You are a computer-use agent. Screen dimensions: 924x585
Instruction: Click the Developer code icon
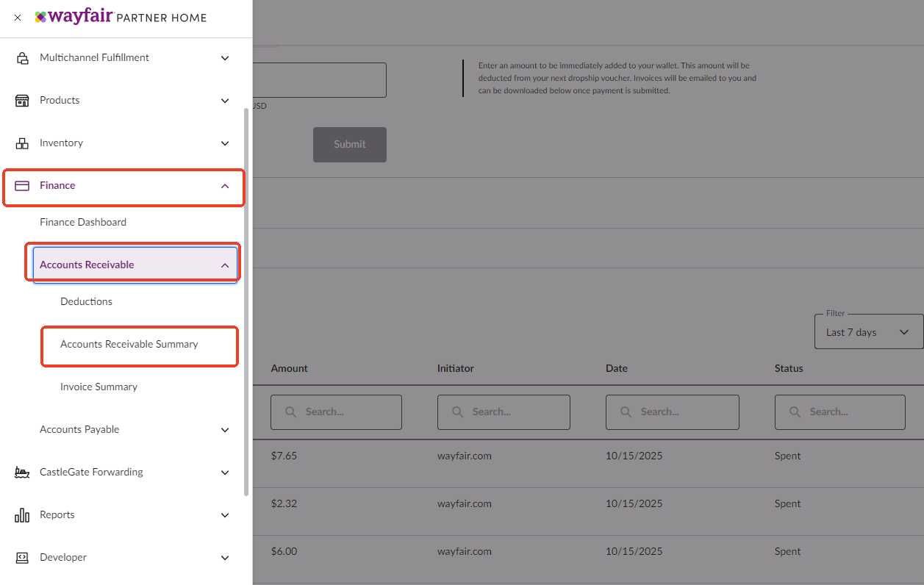[x=22, y=558]
